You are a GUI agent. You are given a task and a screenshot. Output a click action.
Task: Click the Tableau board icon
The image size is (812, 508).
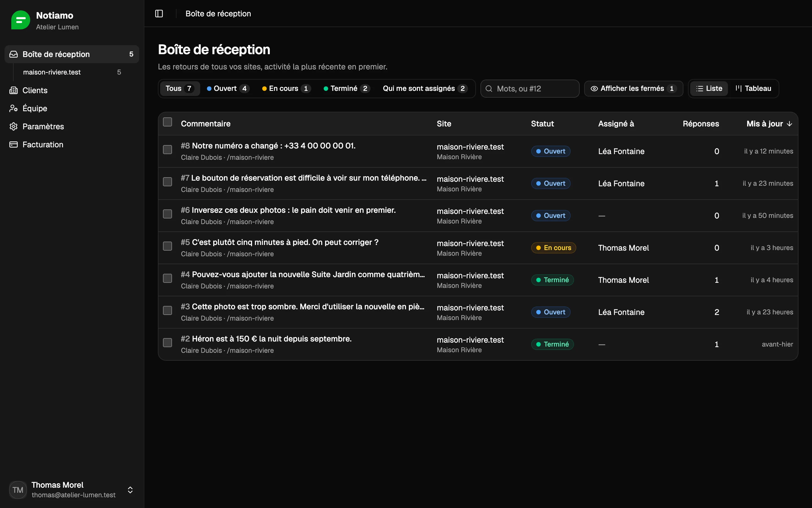(x=738, y=88)
